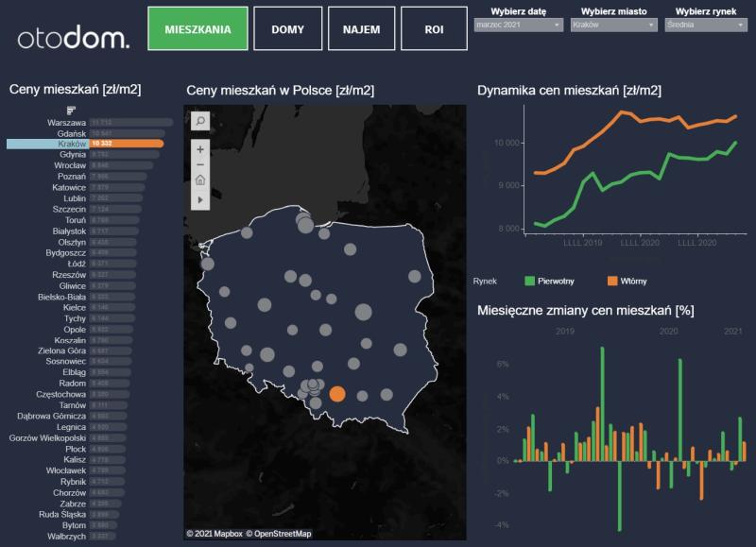Open the Wybierz miasto dropdown
Viewport: 756px width, 547px height.
pos(613,26)
